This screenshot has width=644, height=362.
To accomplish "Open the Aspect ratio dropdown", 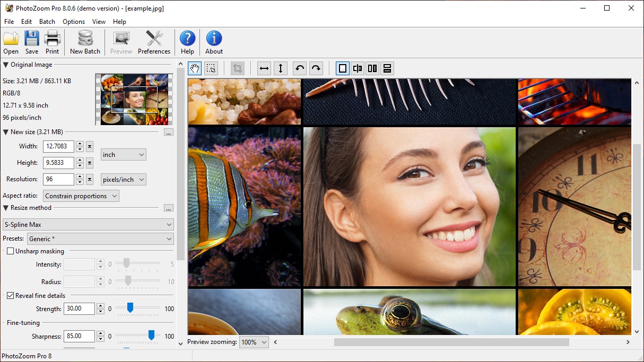I will click(x=81, y=196).
